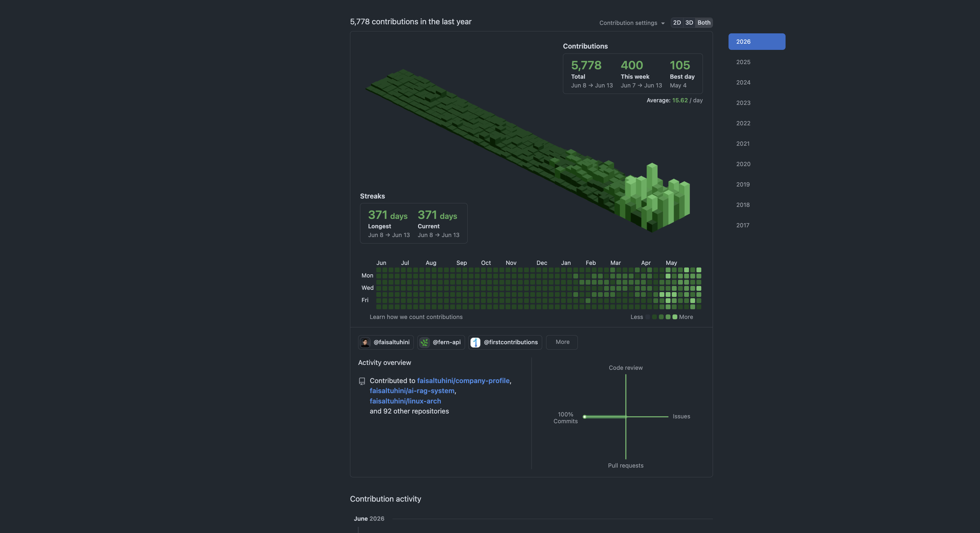
Task: Select the Both view option
Action: click(704, 22)
